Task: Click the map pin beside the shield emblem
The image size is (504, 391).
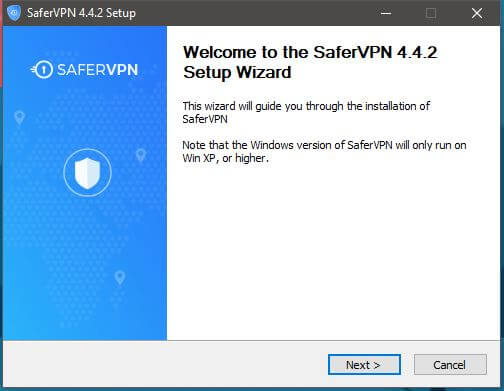Action: pos(141,155)
